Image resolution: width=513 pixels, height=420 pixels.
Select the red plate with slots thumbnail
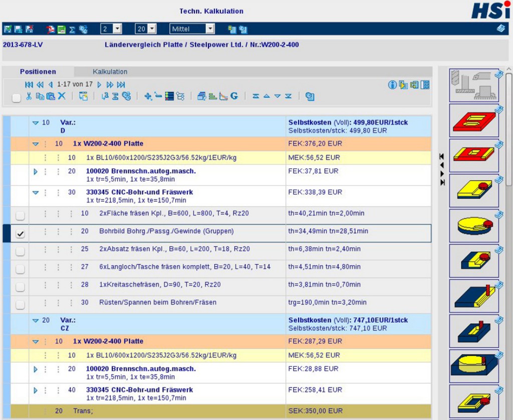tap(474, 120)
